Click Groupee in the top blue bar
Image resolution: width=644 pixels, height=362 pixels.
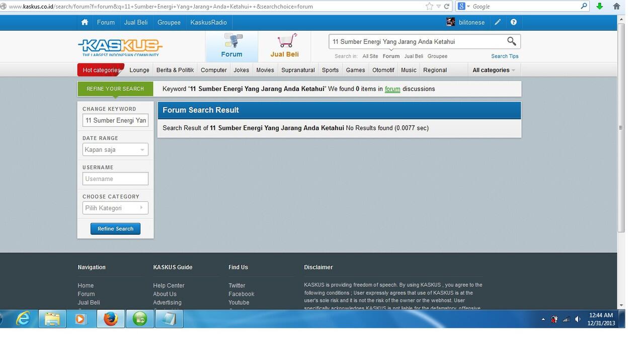tap(169, 22)
